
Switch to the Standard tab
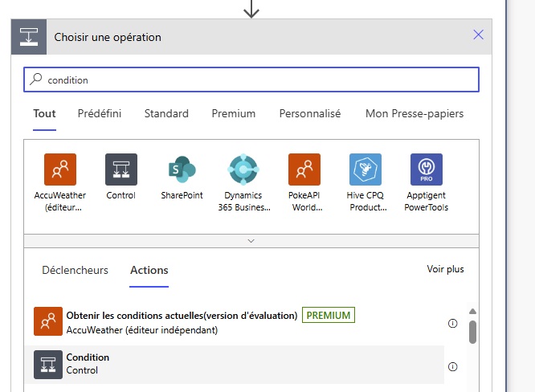[x=166, y=114]
